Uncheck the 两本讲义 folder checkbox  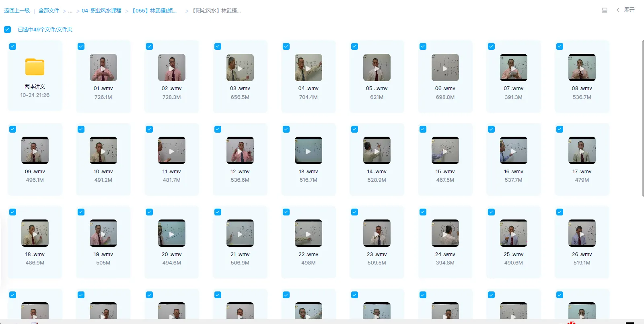[12, 46]
